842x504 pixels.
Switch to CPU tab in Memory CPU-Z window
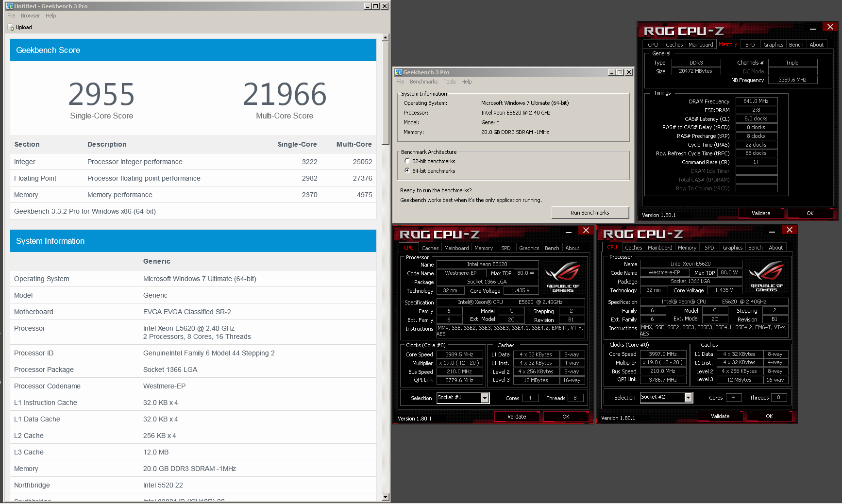click(x=653, y=45)
